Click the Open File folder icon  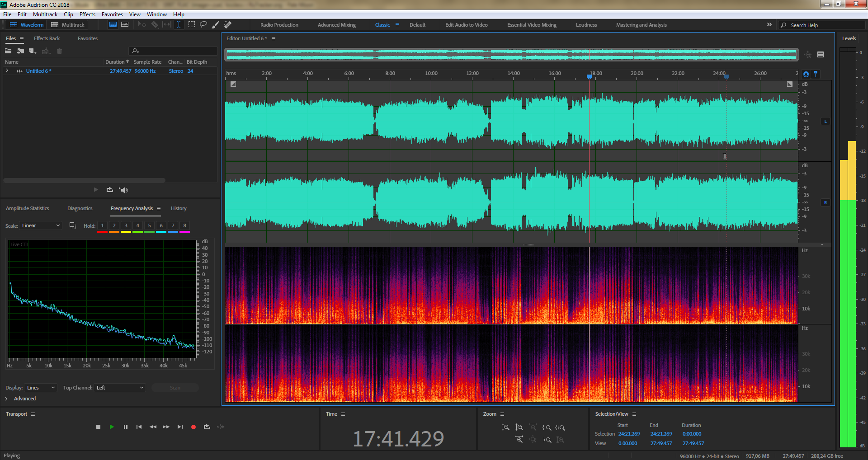8,51
